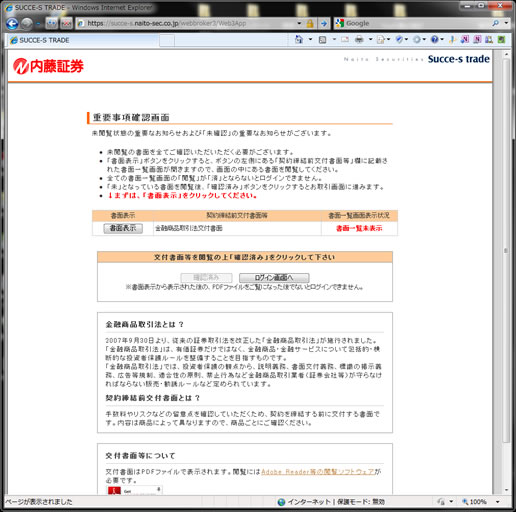516x512 pixels.
Task: Open the recent pages dropdown by nav buttons
Action: [38, 24]
